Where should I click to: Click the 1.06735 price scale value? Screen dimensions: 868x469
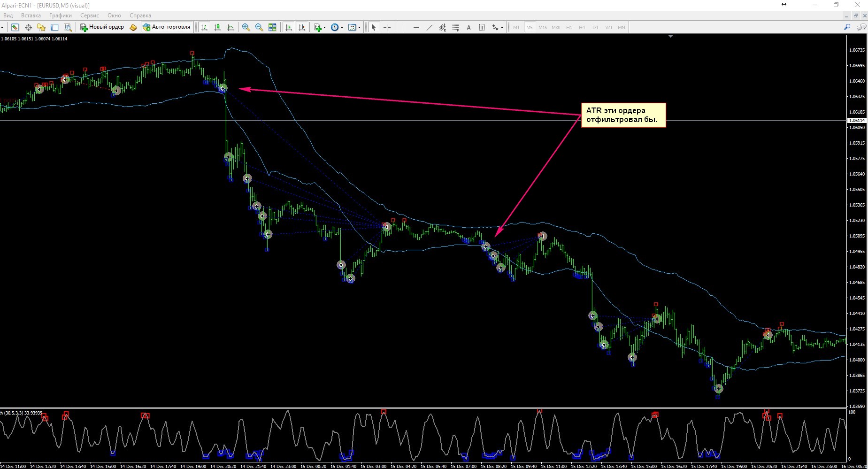tap(857, 50)
